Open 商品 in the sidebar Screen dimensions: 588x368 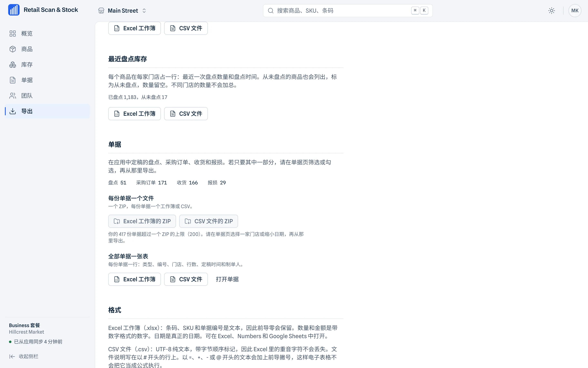(x=47, y=49)
